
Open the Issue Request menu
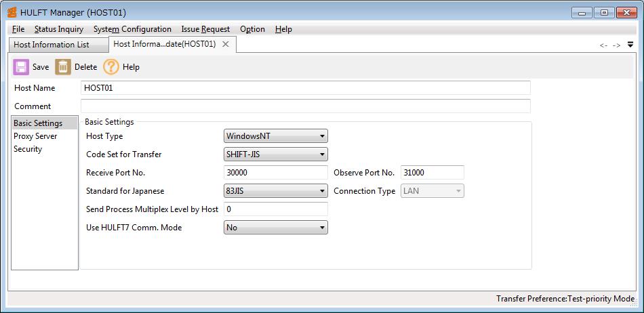pos(205,29)
